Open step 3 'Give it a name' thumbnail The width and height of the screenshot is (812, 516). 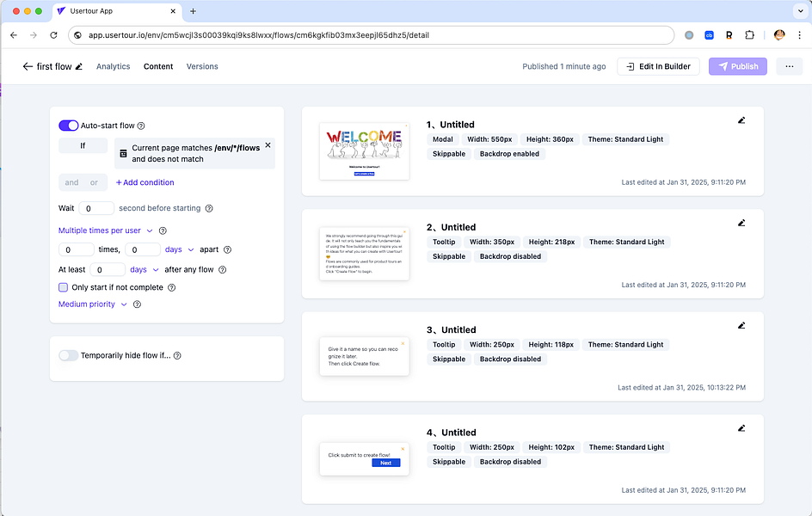click(365, 357)
